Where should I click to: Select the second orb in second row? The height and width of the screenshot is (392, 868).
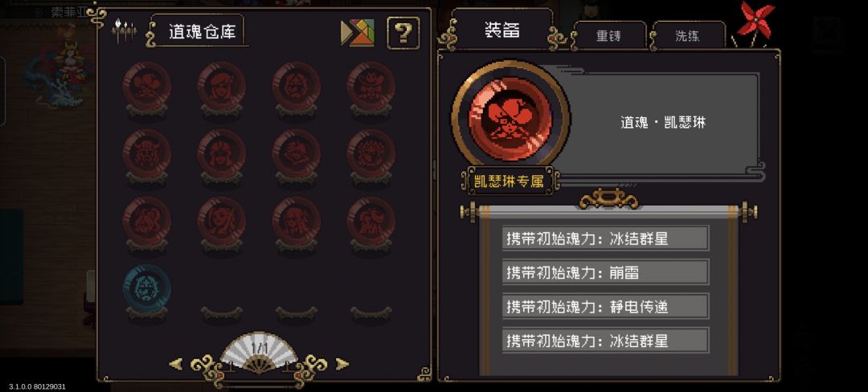click(222, 153)
